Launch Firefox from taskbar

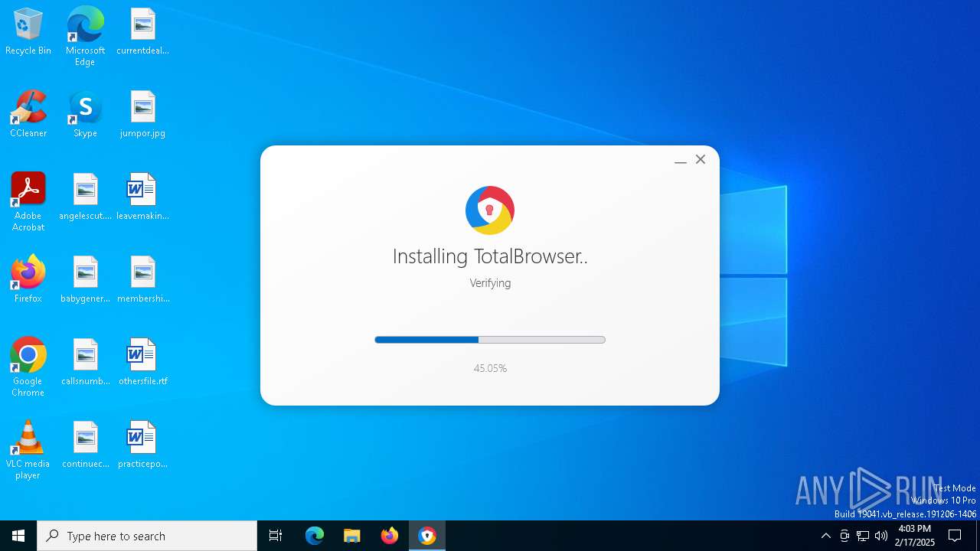(390, 536)
